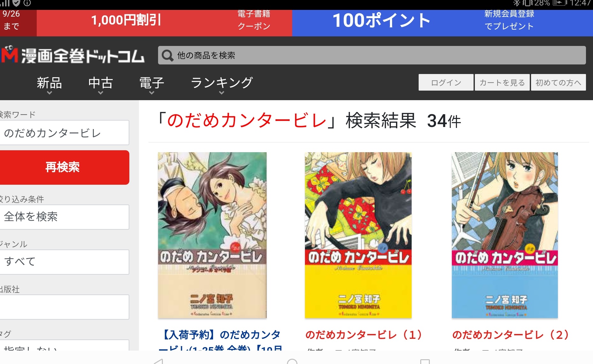Open the のだめカンタービレ（1） cover thumbnail
The image size is (593, 364).
coord(358,235)
